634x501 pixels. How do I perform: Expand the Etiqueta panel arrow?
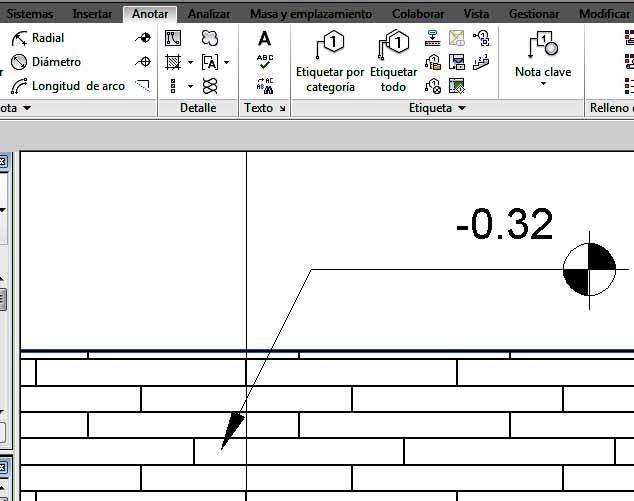(462, 108)
